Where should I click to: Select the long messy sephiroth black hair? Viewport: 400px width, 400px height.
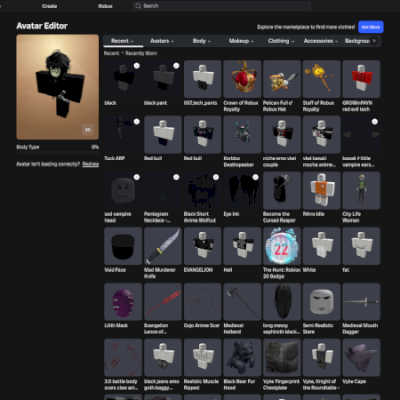(282, 302)
